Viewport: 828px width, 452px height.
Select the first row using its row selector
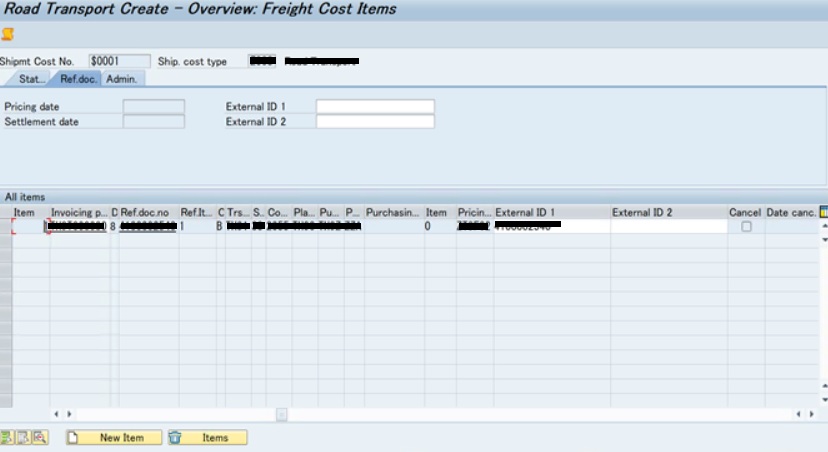[6, 227]
